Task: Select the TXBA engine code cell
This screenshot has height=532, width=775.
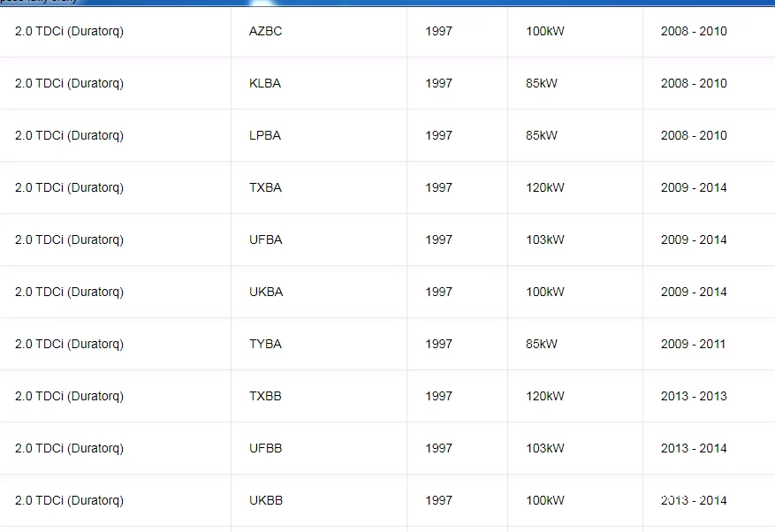Action: click(265, 187)
